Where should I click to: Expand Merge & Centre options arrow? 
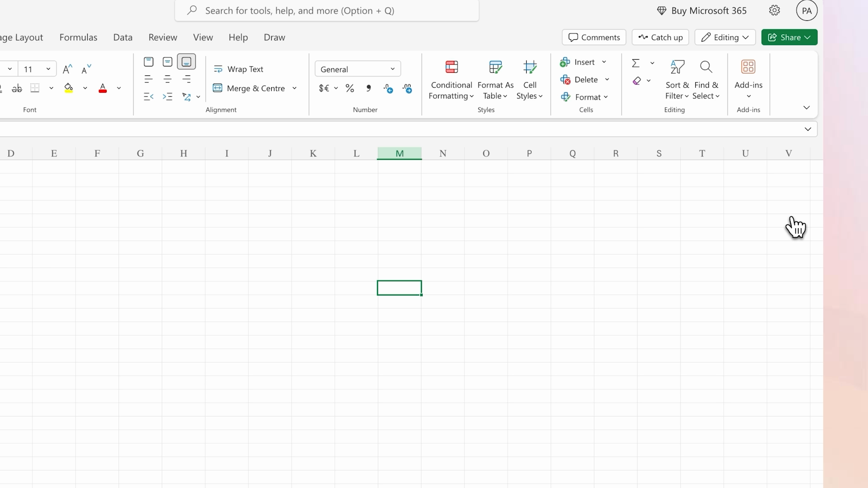pos(294,89)
